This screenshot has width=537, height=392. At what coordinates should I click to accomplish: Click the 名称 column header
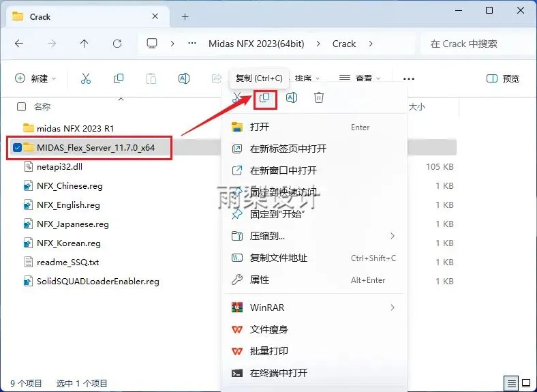point(42,107)
